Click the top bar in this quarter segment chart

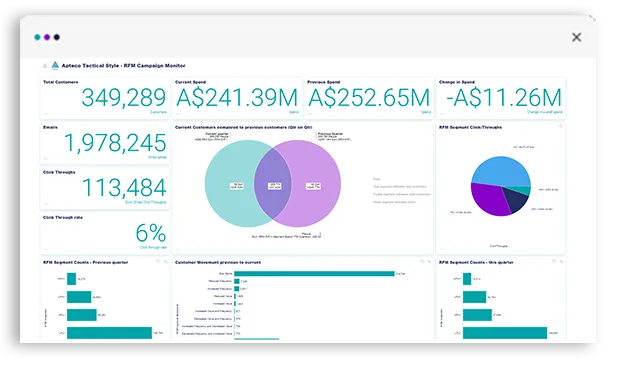coord(467,279)
